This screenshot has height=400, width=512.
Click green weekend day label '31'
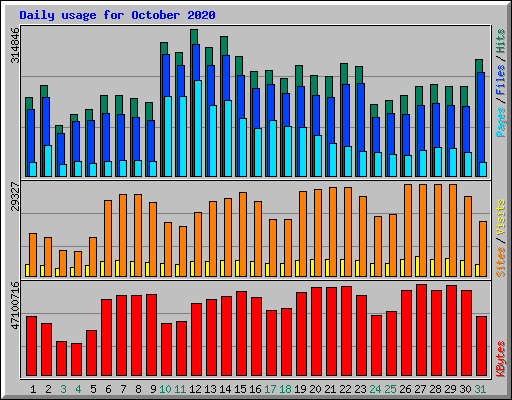point(480,389)
